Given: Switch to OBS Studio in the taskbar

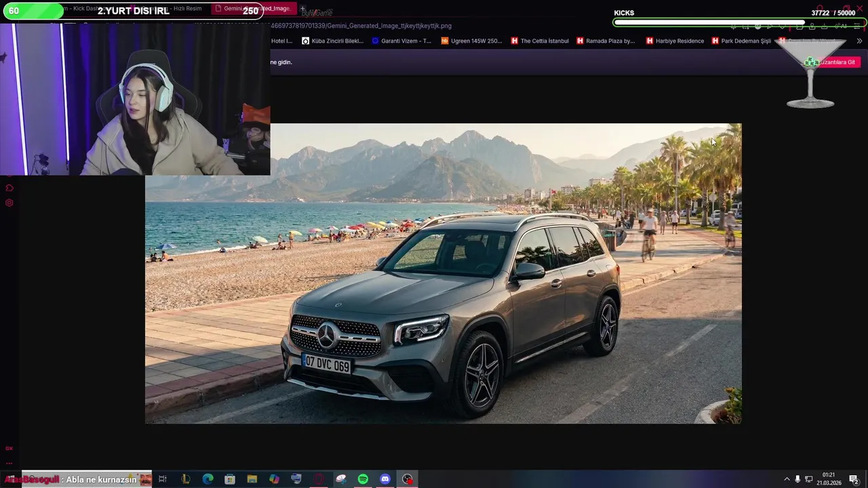Looking at the screenshot, I should pos(408,479).
